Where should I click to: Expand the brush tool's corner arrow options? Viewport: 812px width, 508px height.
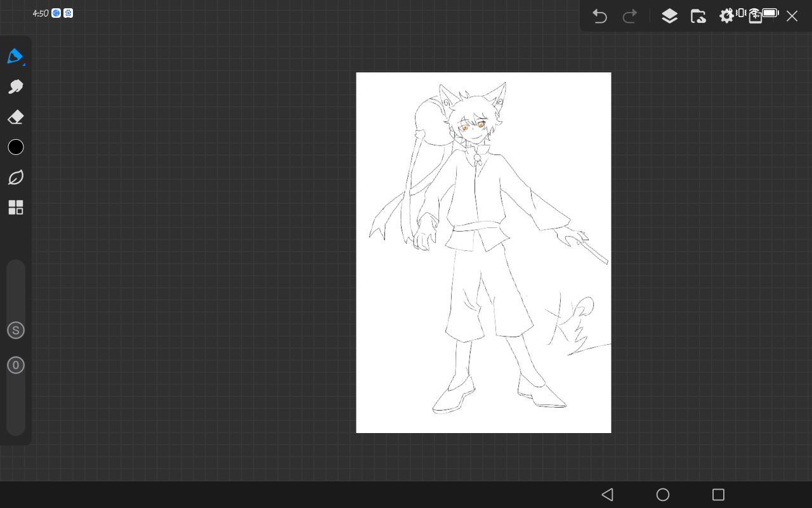[24, 64]
